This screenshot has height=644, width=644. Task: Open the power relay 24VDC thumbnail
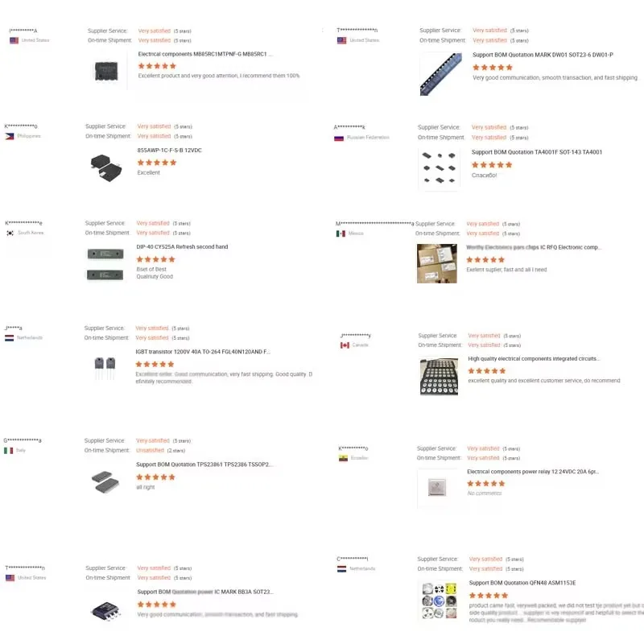(438, 487)
